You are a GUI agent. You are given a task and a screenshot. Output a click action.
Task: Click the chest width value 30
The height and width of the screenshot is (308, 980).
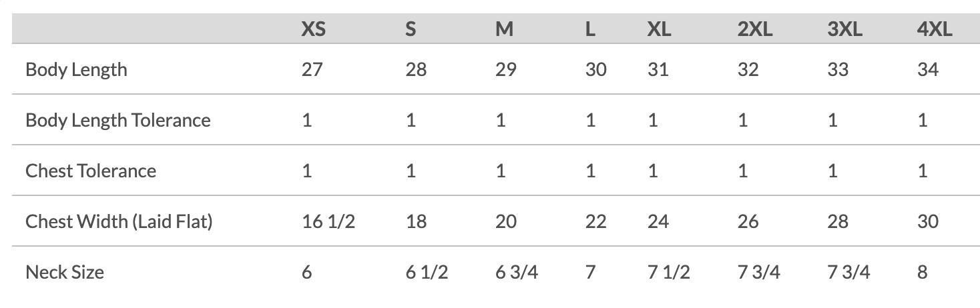coord(928,221)
